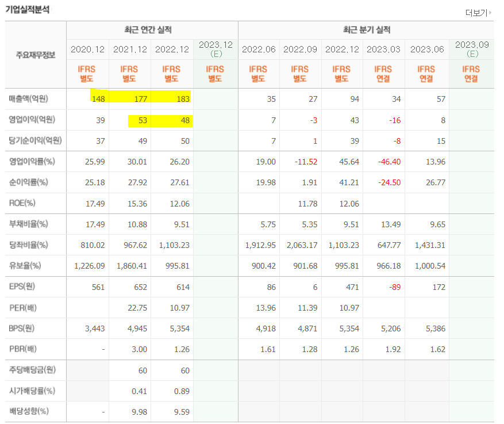Click the 30.01 operating margin value
The width and height of the screenshot is (504, 424).
137,162
